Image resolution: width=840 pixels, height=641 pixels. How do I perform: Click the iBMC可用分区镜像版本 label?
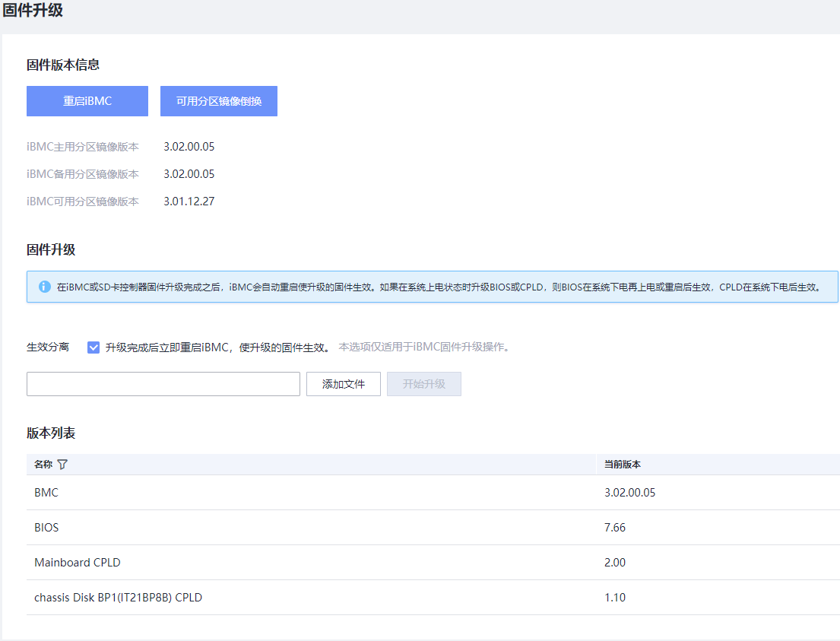tap(83, 202)
